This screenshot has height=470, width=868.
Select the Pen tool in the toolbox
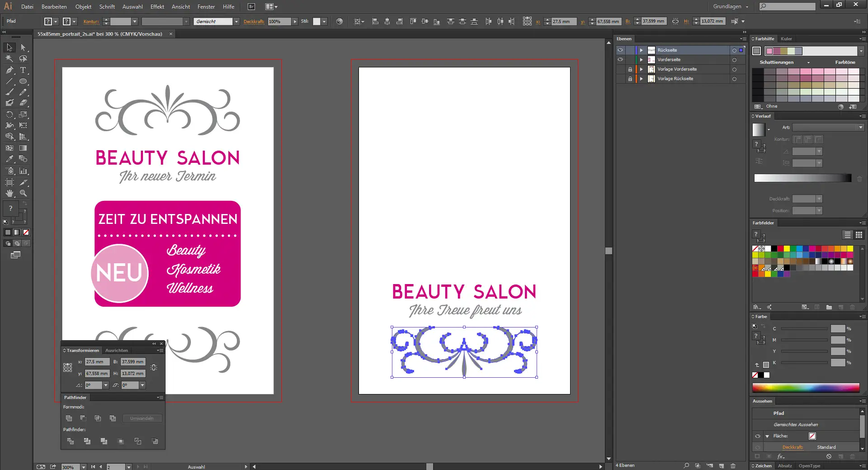coord(9,70)
